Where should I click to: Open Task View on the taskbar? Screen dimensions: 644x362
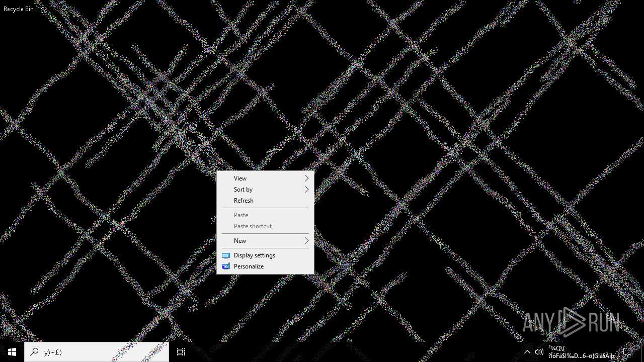tap(181, 352)
